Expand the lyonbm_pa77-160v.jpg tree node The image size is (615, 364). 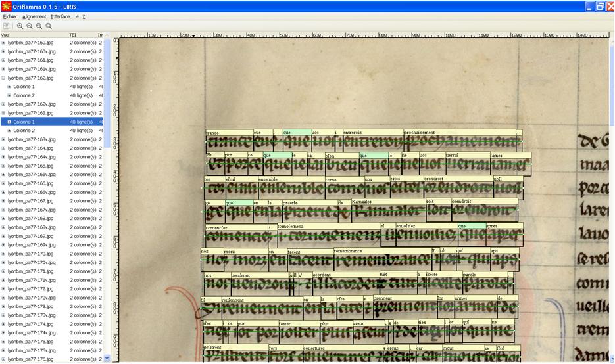(3, 51)
